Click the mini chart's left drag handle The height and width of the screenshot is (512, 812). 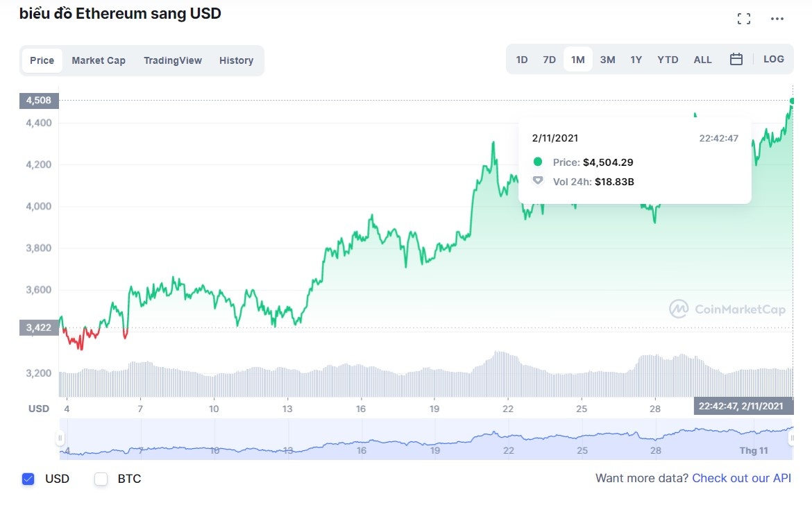pyautogui.click(x=58, y=438)
